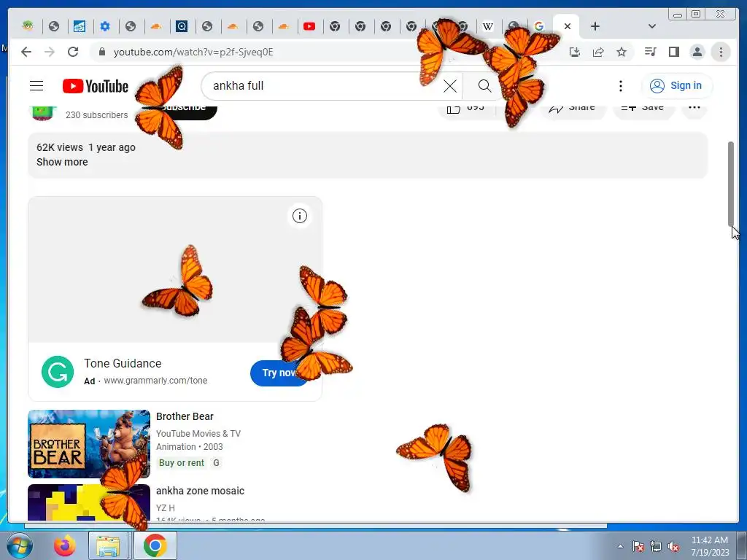Open the YouTube hamburger guide menu
This screenshot has width=747, height=560.
[36, 86]
